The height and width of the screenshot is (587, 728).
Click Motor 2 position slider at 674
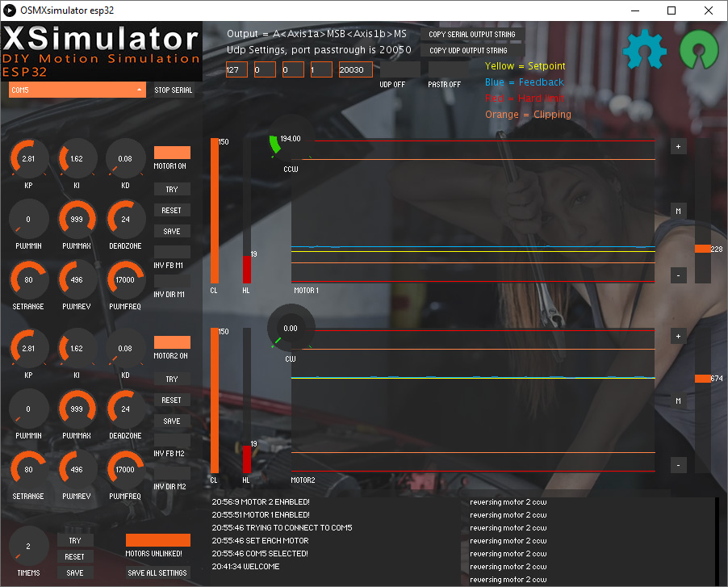click(703, 379)
